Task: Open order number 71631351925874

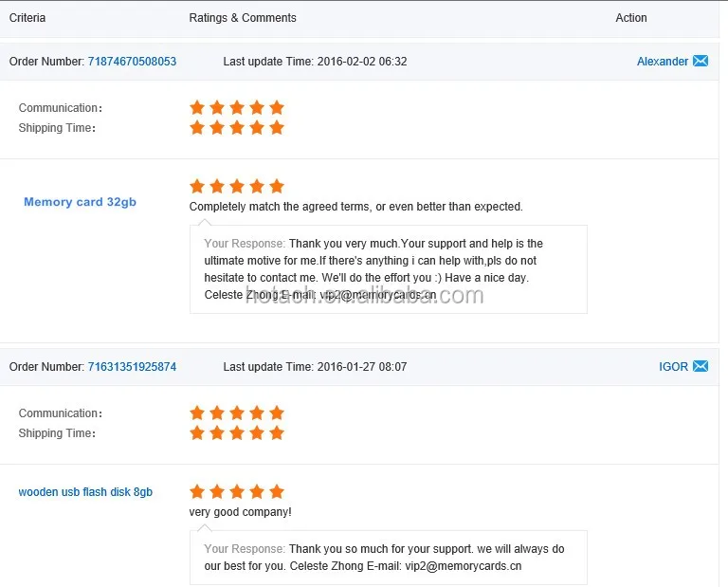Action: [x=132, y=366]
